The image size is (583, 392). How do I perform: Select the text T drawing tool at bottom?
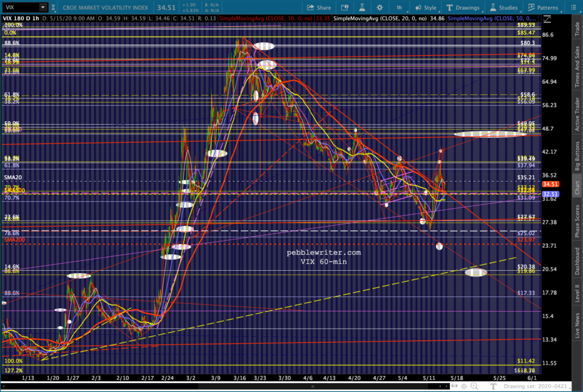point(494,386)
